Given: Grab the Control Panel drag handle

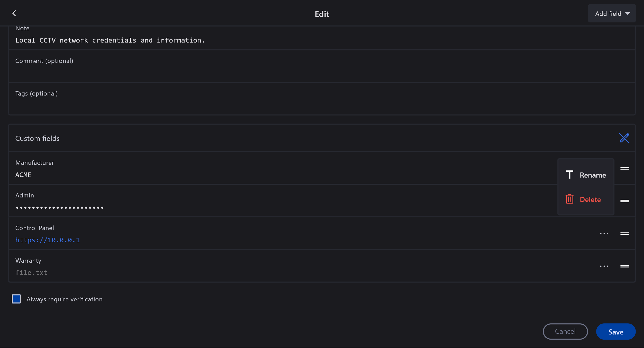Looking at the screenshot, I should pyautogui.click(x=624, y=233).
